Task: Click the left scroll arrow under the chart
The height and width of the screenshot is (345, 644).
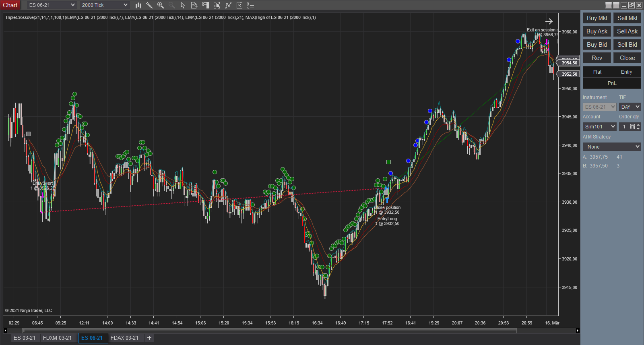Action: 5,331
